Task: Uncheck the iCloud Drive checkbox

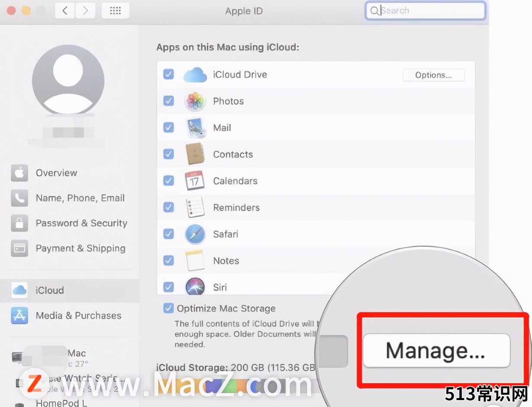Action: coord(168,74)
